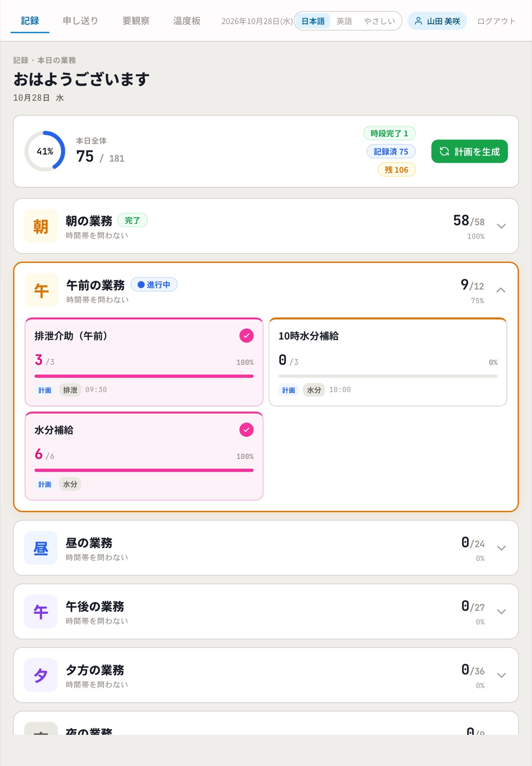Image resolution: width=532 pixels, height=766 pixels.
Task: Collapse the 午前の業務 section chevron
Action: pyautogui.click(x=501, y=290)
